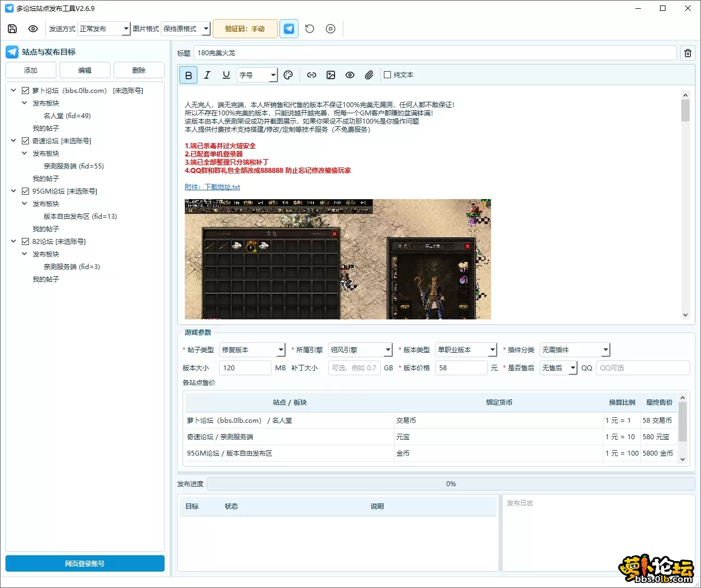701x588 pixels.
Task: Open the 是否售后 dropdown
Action: click(558, 368)
